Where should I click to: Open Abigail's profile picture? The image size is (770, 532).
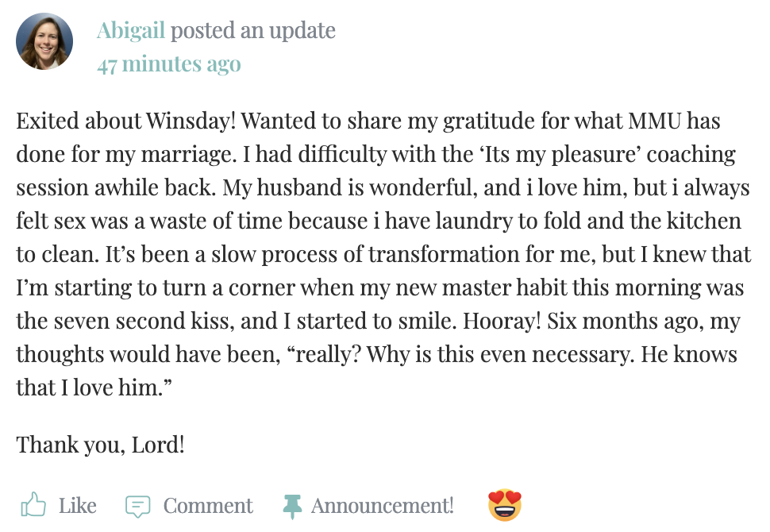coord(44,41)
